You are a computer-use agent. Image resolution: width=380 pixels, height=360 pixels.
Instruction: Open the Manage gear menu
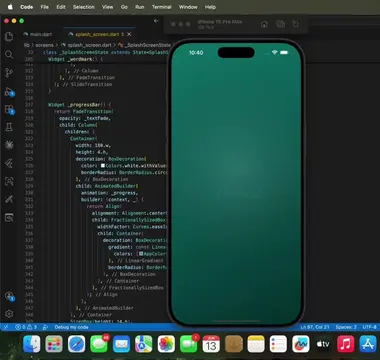pyautogui.click(x=9, y=314)
